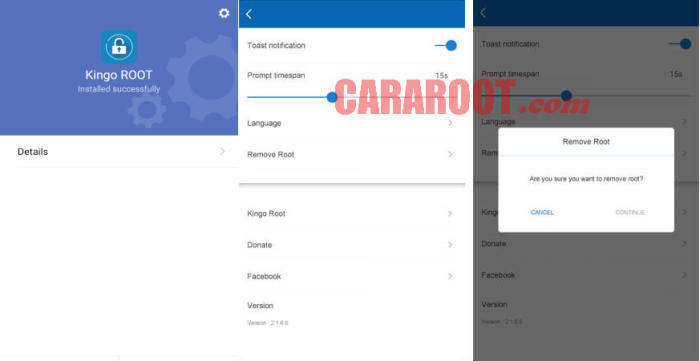The image size is (700, 361).
Task: Click dimmed Language chevron on right screen
Action: [684, 121]
